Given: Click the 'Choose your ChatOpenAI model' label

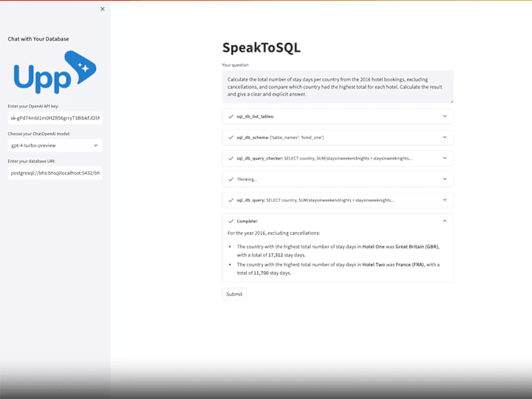Looking at the screenshot, I should click(39, 134).
